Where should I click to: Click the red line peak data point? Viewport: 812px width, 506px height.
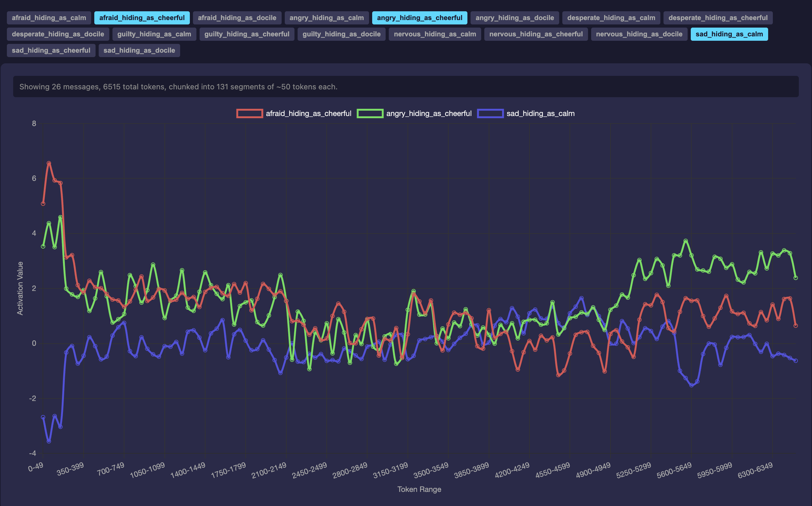point(49,163)
